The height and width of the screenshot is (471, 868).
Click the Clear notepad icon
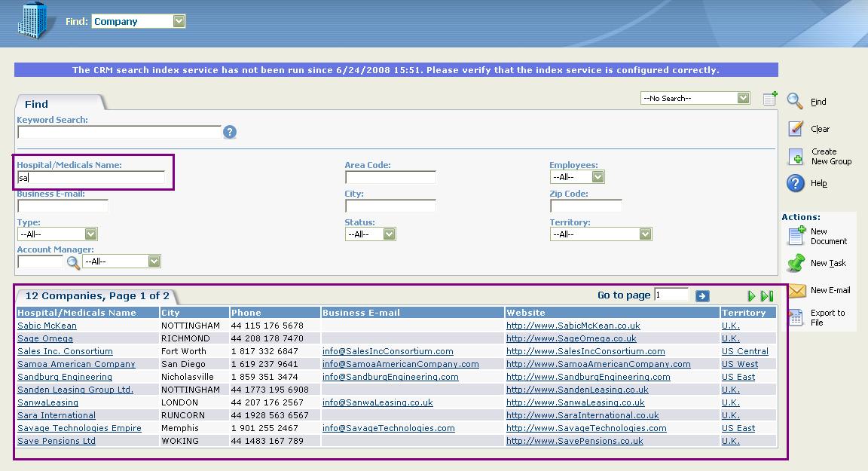796,128
